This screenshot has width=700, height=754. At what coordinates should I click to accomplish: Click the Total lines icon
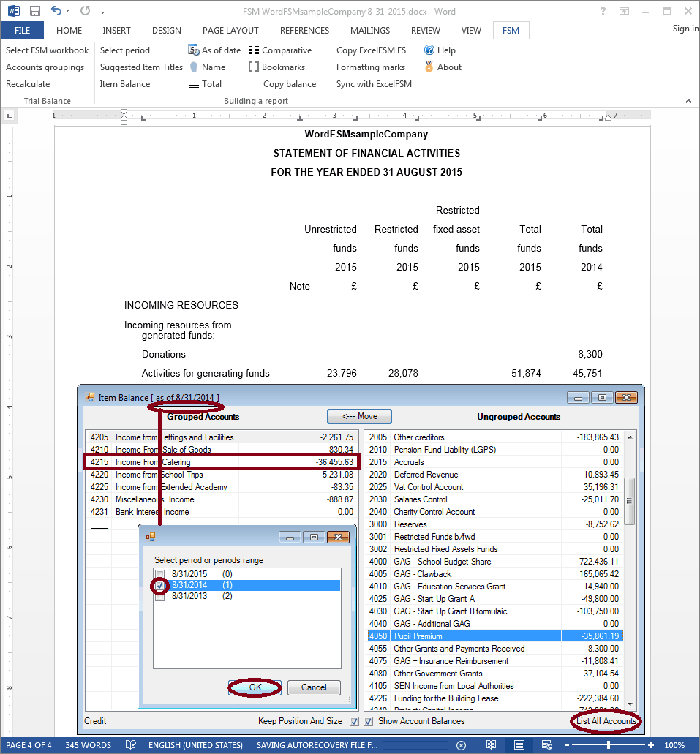[x=193, y=85]
